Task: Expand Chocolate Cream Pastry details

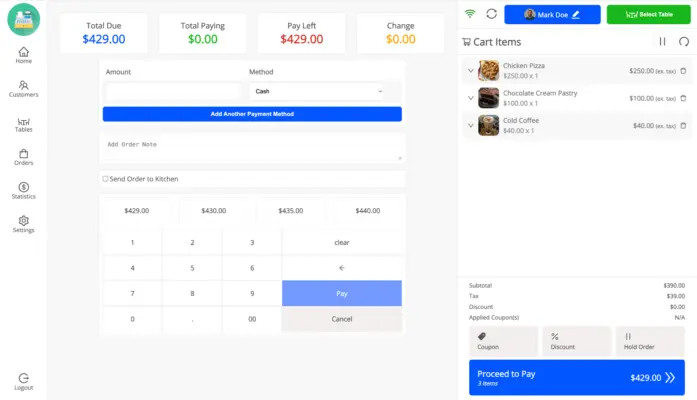Action: [471, 98]
